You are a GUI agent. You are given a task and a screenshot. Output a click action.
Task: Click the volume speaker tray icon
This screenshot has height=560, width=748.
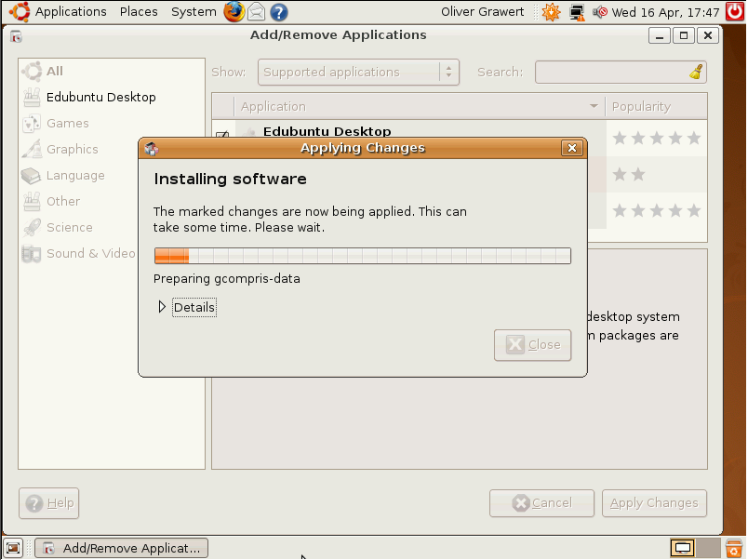click(x=600, y=12)
